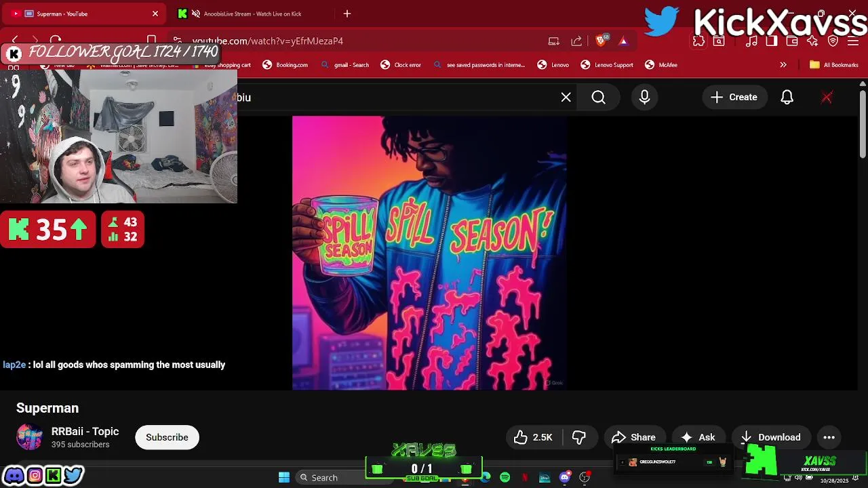Click the install app icon in address bar

(x=554, y=41)
